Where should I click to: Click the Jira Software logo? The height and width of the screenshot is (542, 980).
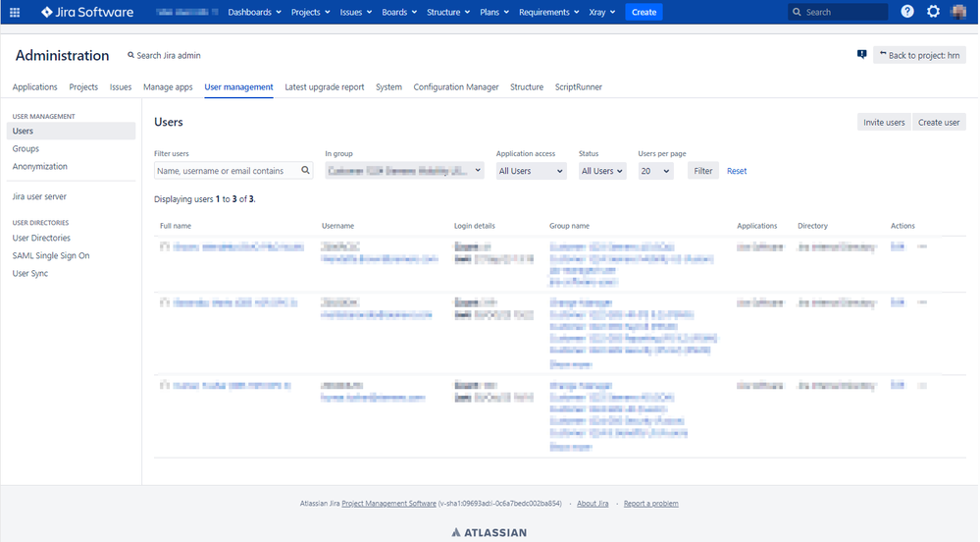coord(87,12)
